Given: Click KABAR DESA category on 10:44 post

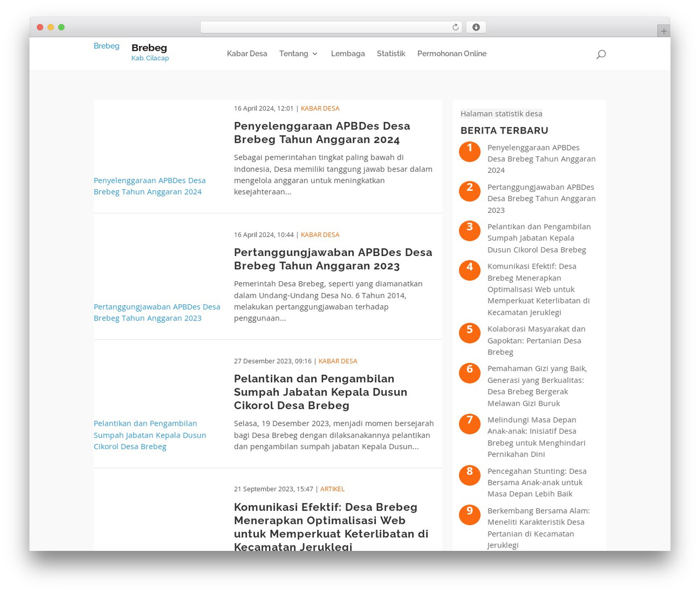Looking at the screenshot, I should click(320, 235).
